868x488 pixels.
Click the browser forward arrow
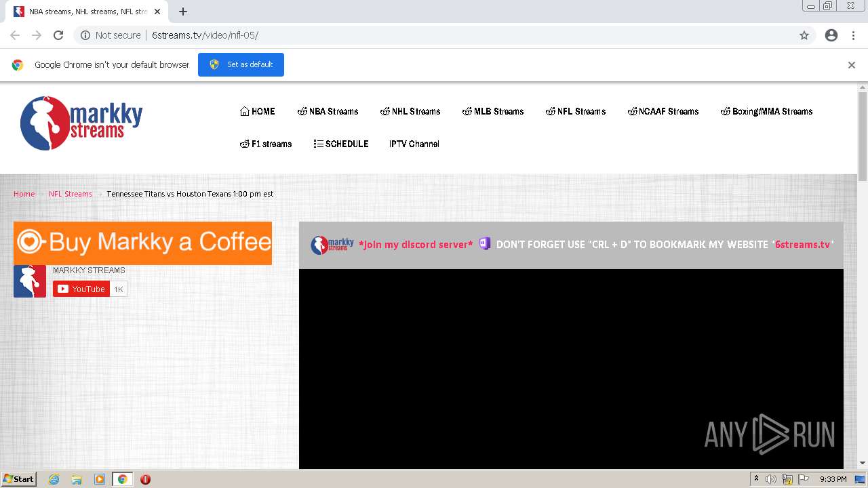37,35
